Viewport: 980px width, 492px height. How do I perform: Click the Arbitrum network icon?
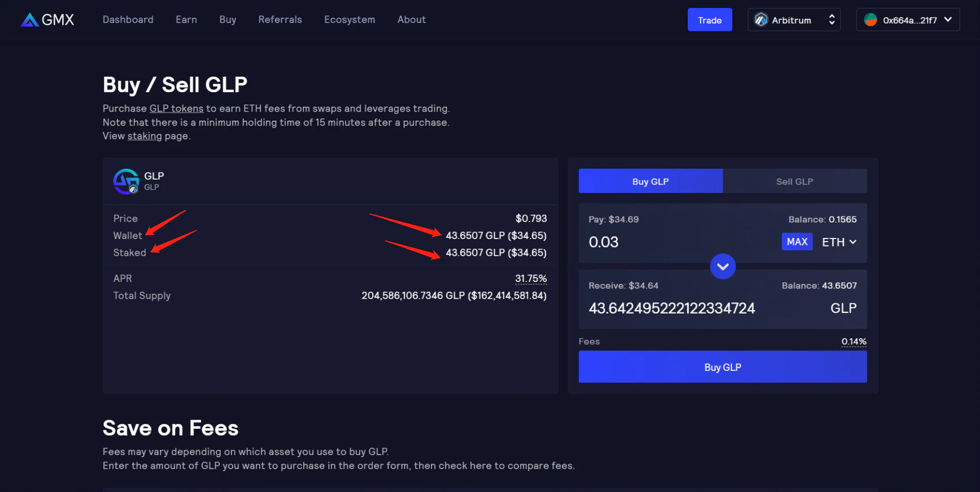(x=761, y=20)
